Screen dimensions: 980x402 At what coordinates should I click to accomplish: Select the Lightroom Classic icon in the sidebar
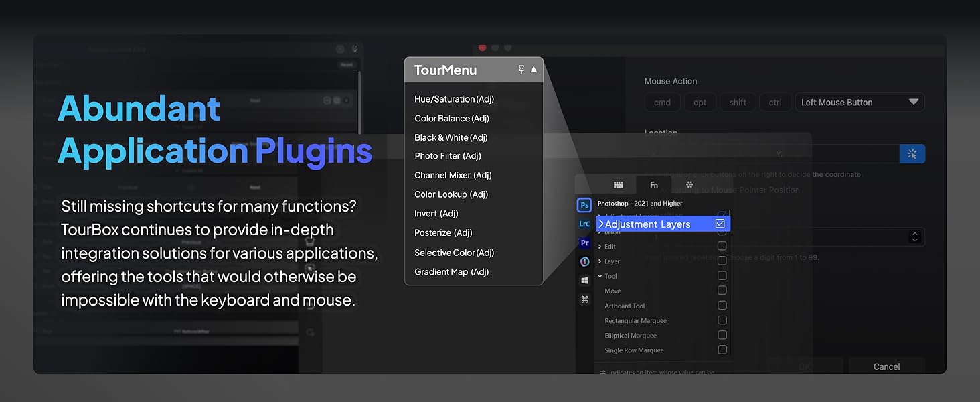pos(584,224)
